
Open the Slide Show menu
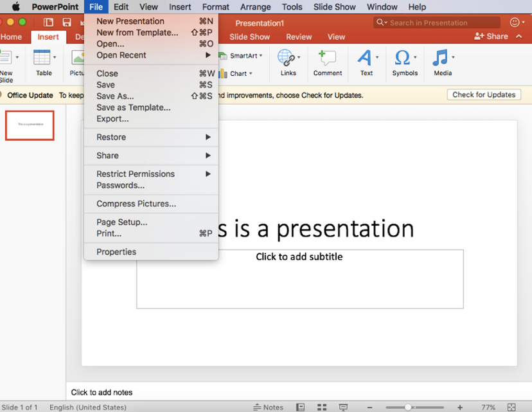point(334,7)
